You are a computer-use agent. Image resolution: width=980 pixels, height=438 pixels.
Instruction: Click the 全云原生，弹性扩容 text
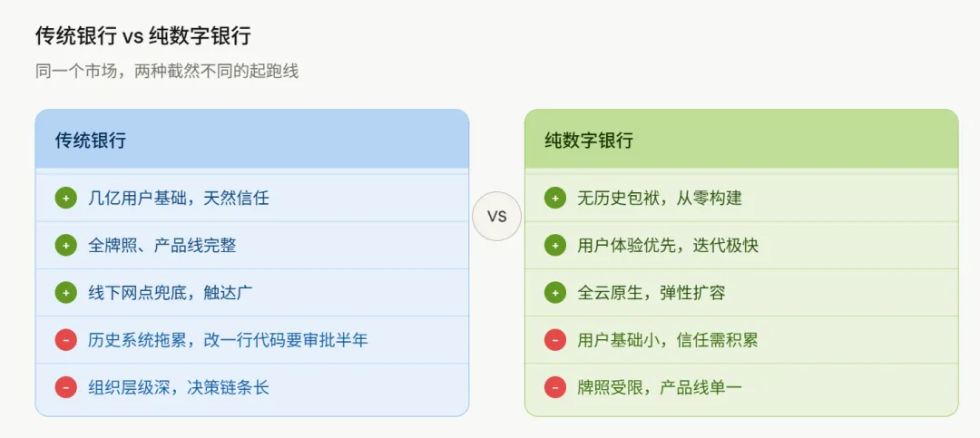652,293
